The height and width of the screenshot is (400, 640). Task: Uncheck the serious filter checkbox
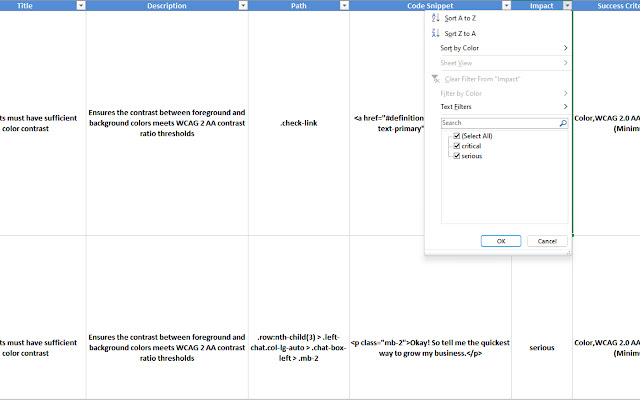coord(457,156)
